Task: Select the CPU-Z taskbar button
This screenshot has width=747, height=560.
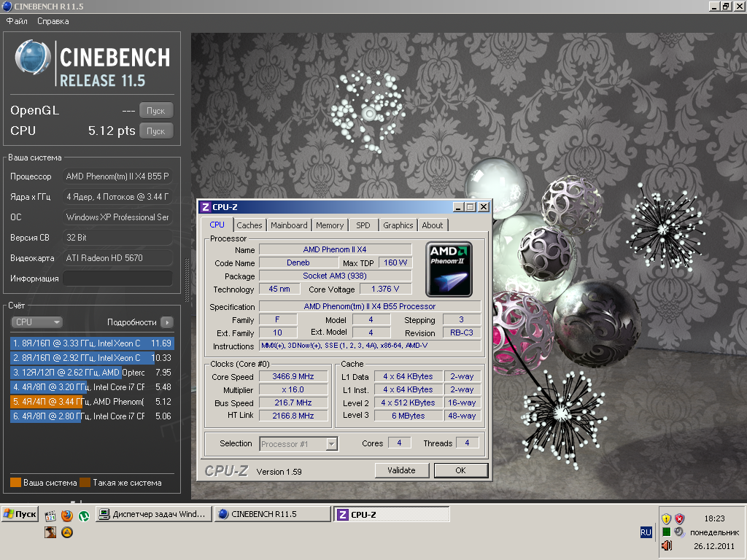Action: pos(392,514)
